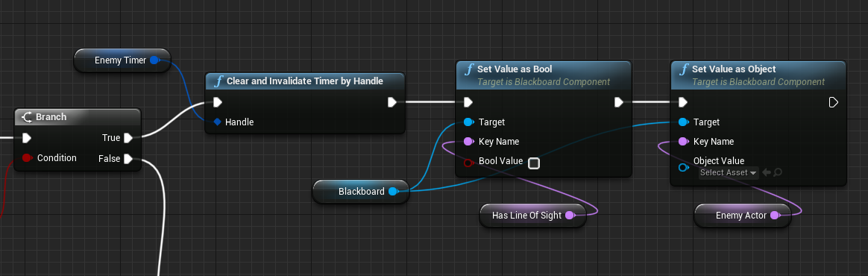Select the Has Line Of Sight node

click(532, 216)
